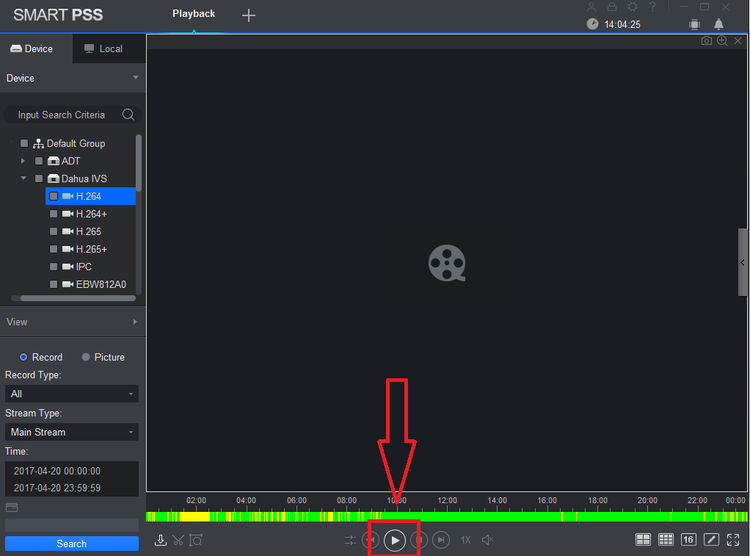Viewport: 750px width, 556px height.
Task: Click the stop playback button
Action: [419, 540]
